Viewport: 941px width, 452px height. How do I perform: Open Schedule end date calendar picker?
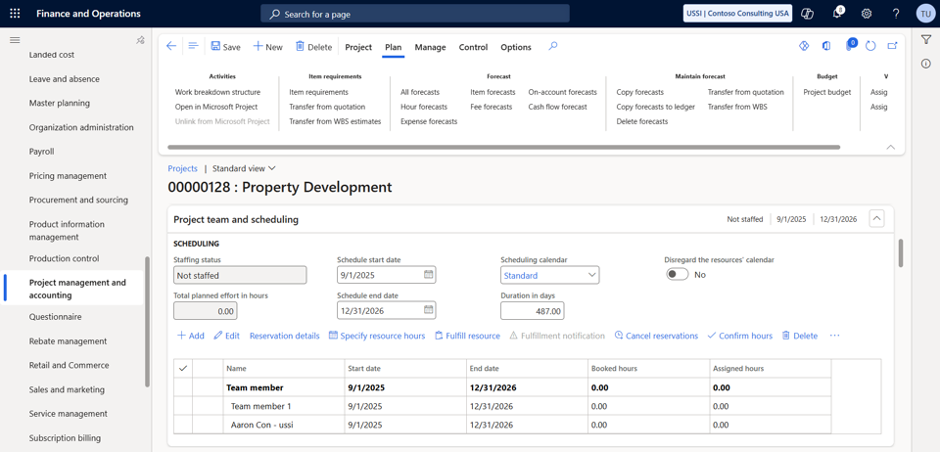(x=428, y=310)
